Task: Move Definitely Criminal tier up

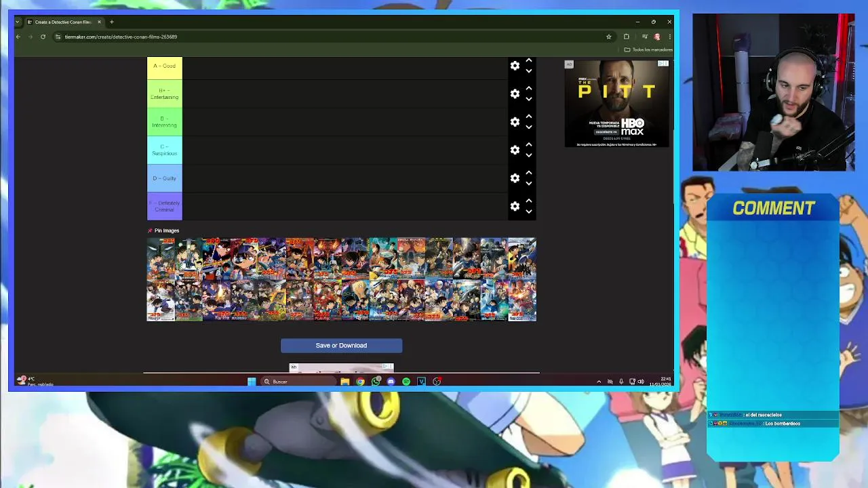Action: 529,201
